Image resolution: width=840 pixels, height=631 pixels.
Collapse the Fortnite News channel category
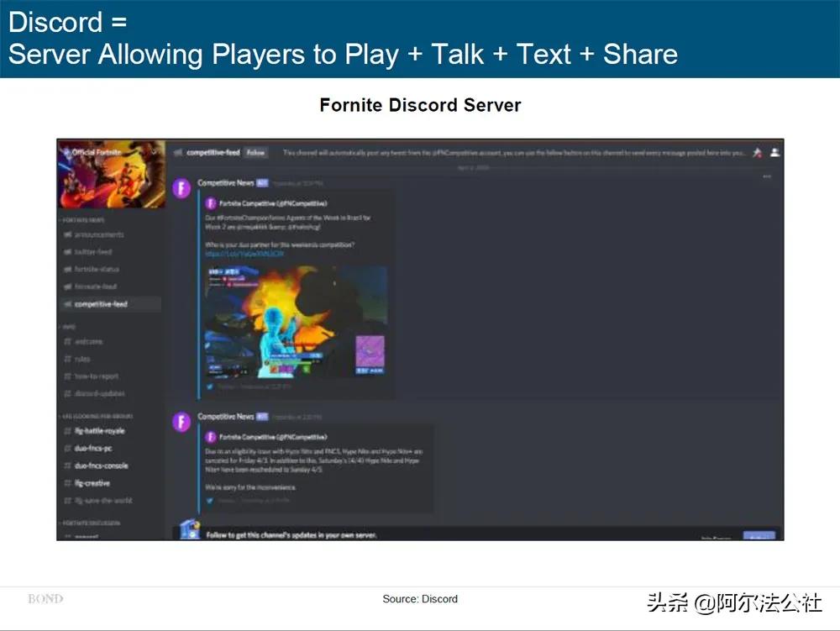point(82,219)
